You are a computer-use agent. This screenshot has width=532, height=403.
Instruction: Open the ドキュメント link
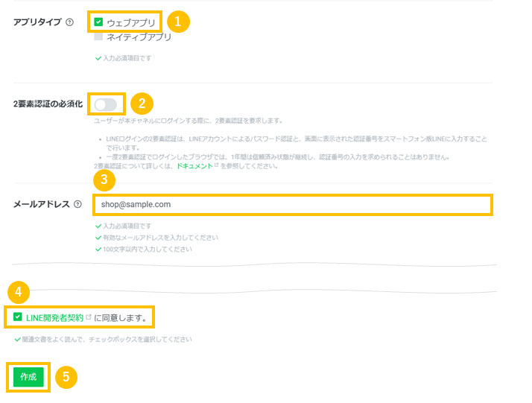(194, 166)
